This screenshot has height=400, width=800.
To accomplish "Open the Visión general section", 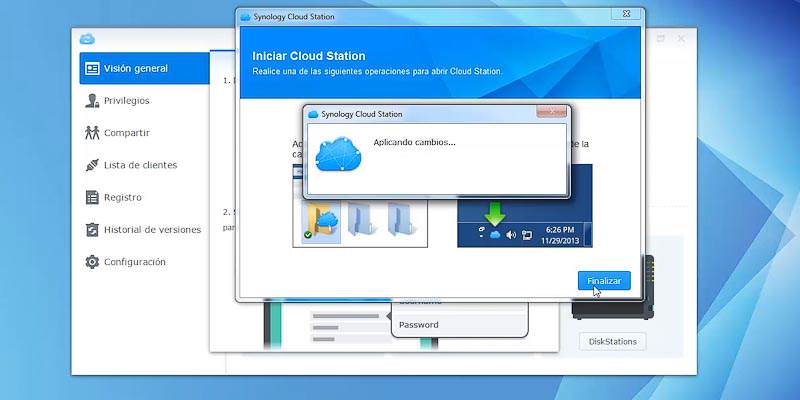I will click(x=144, y=68).
